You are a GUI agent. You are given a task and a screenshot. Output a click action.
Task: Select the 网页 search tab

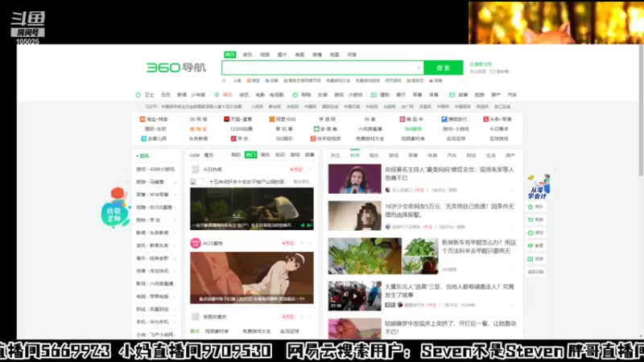click(x=229, y=55)
